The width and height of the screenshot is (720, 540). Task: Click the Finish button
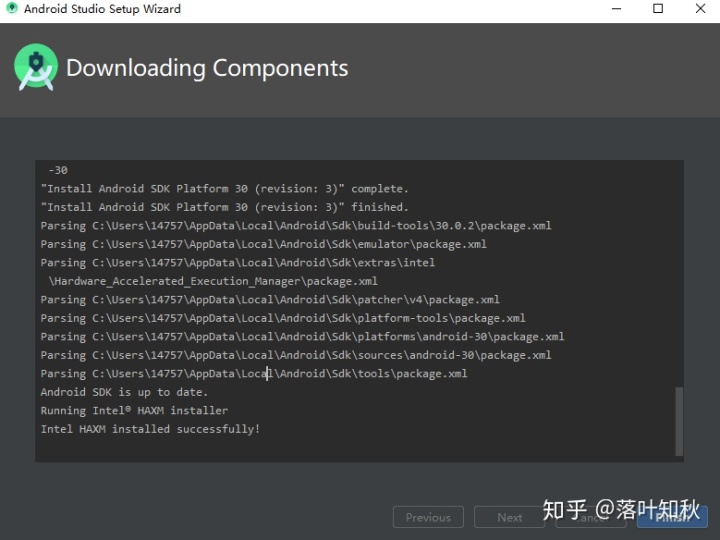coord(672,518)
